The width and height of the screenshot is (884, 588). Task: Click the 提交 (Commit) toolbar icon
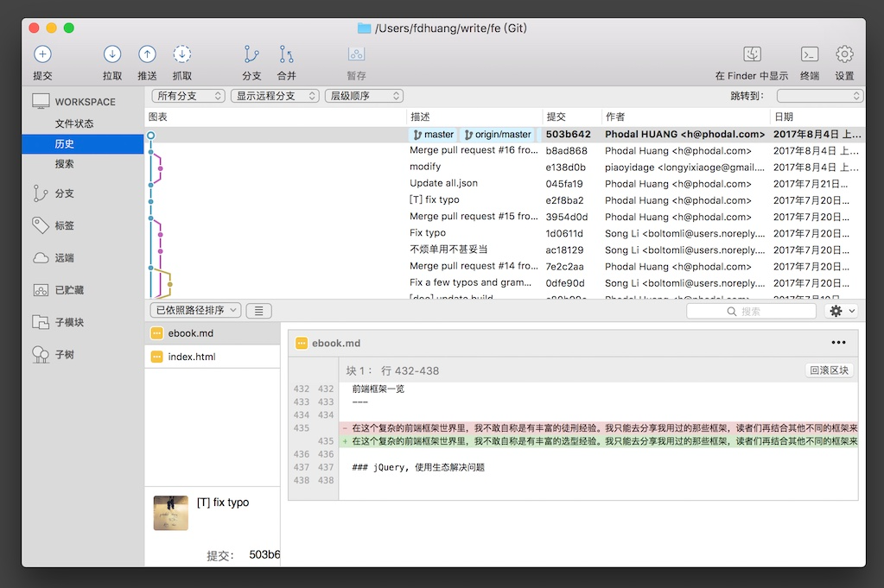coord(42,54)
